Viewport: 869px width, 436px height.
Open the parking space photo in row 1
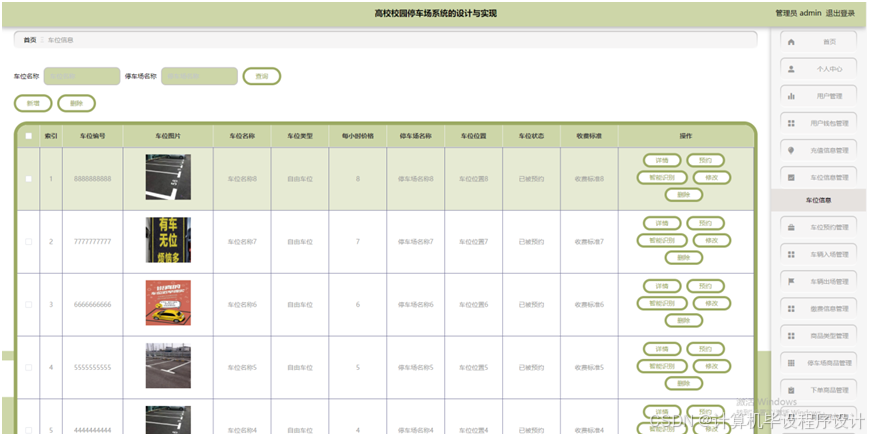pos(168,177)
